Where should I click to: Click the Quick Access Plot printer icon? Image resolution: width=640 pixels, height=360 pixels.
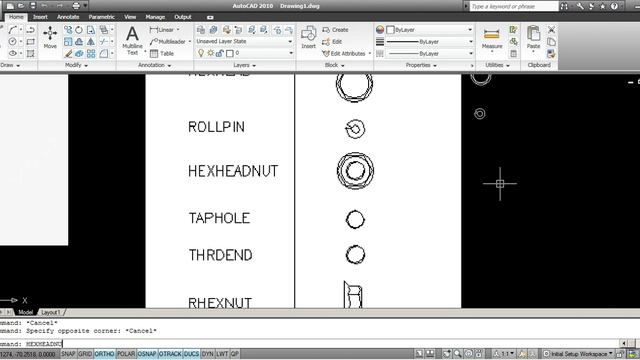[76, 6]
